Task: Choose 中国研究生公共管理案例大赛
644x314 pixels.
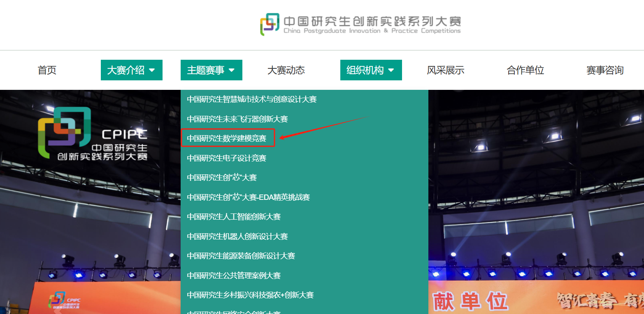Action: click(x=234, y=275)
